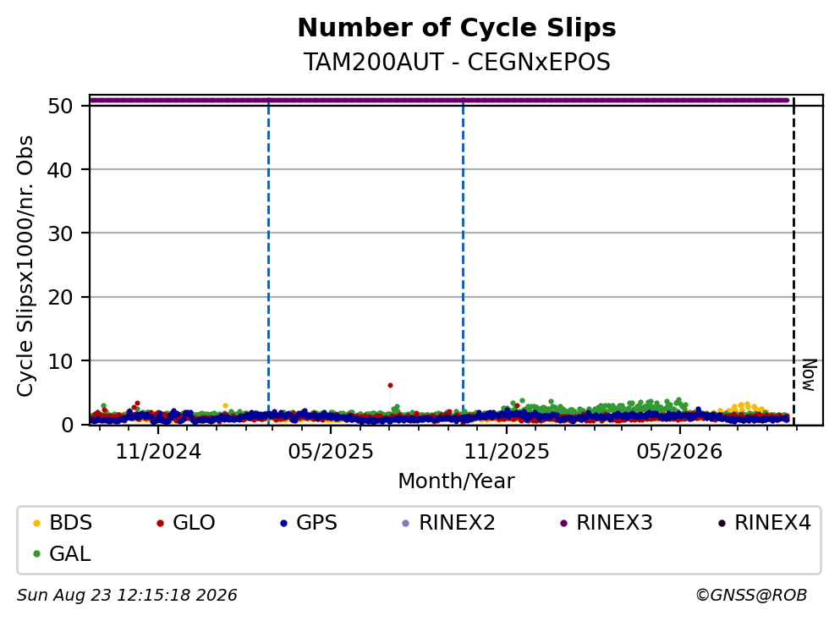Viewport: 840px width, 621px height.
Task: Click the GAL legend entry
Action: click(62, 554)
